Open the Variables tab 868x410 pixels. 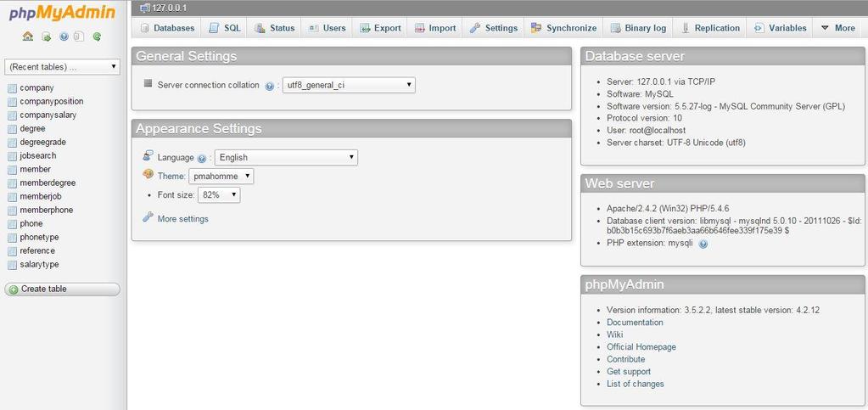780,28
